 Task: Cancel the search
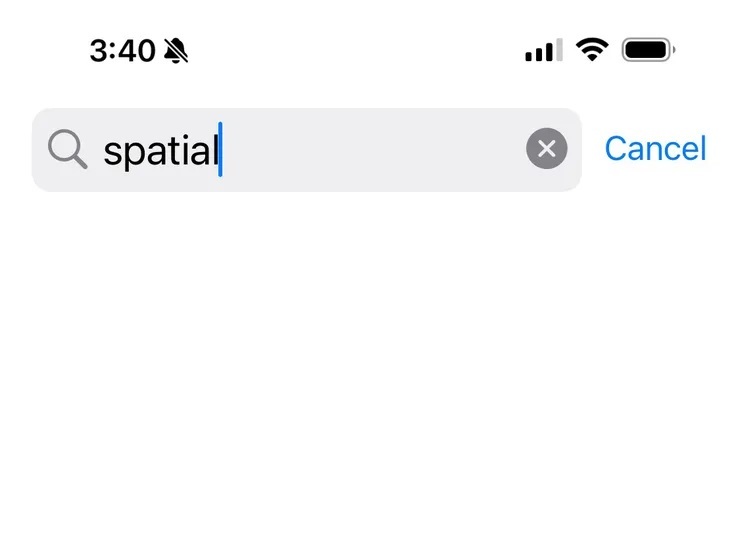(655, 149)
